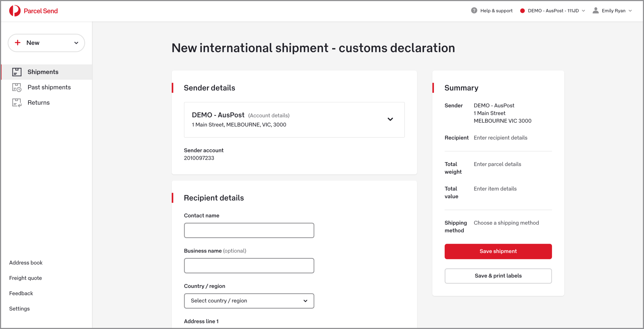
Task: Click the Enter item details summary text
Action: click(x=495, y=189)
